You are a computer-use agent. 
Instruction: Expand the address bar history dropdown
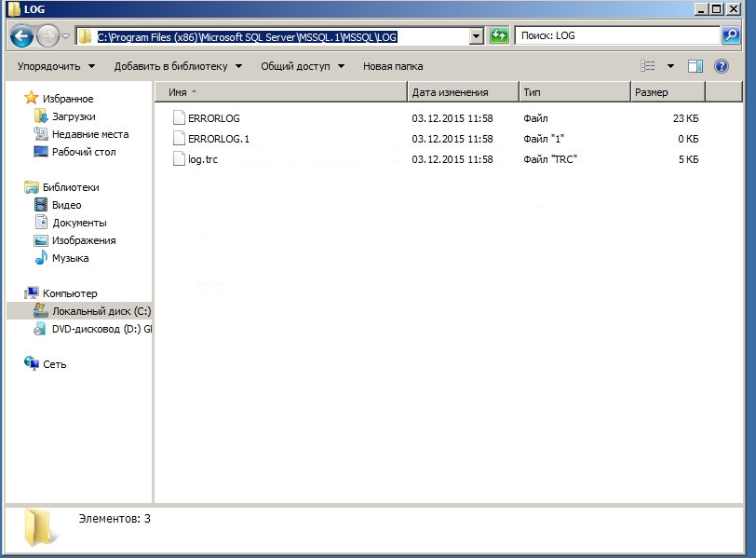477,36
